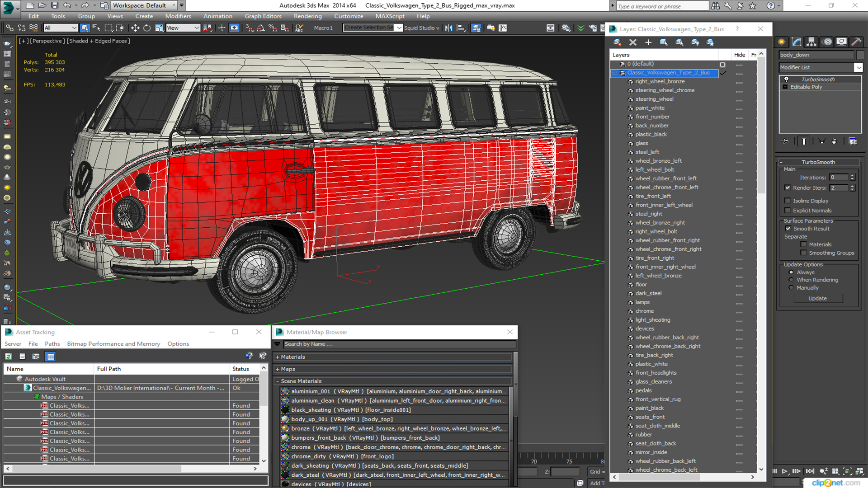This screenshot has height=488, width=868.
Task: Enable Explicit Normals checkbox
Action: click(788, 211)
